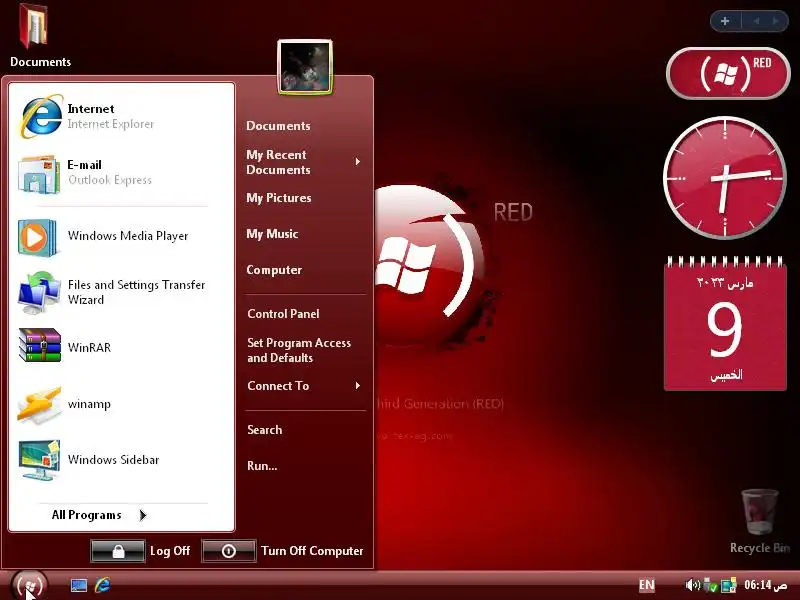Click the Connect To label text
This screenshot has height=600, width=800.
click(x=278, y=386)
